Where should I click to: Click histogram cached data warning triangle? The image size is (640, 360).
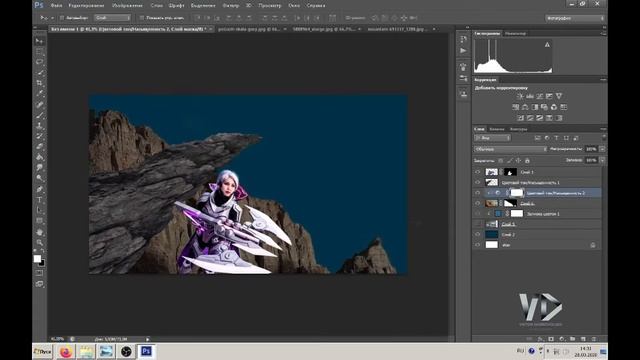click(x=547, y=44)
